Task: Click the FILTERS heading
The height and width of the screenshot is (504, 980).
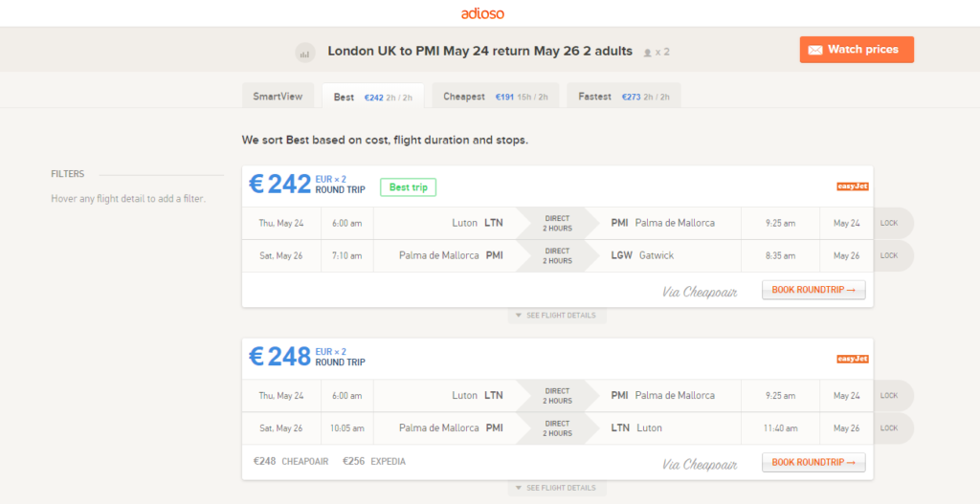Action: (x=68, y=174)
